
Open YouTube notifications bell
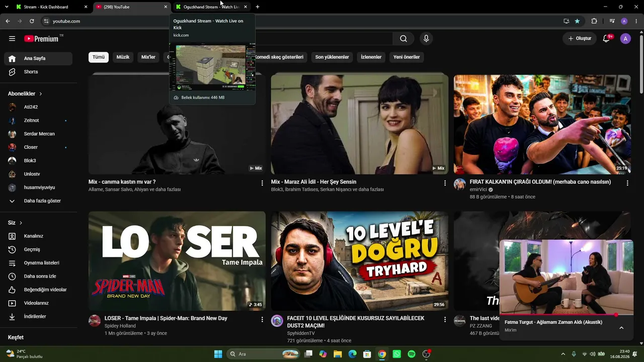pyautogui.click(x=606, y=39)
